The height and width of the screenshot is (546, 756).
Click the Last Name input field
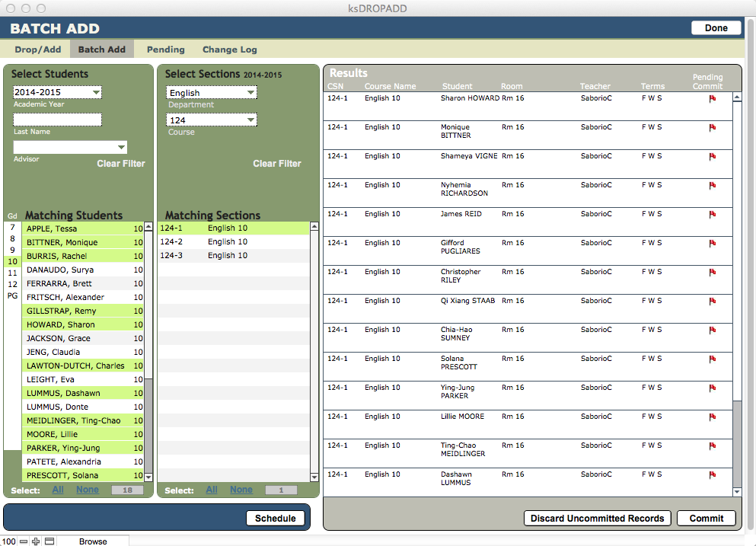click(57, 120)
